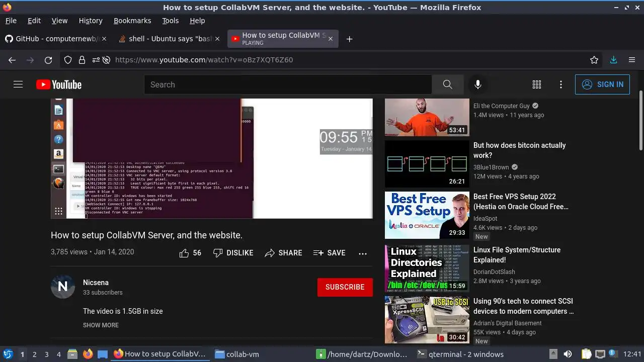644x362 pixels.
Task: Switch to shell Ubuntu says bash tab
Action: pos(170,39)
